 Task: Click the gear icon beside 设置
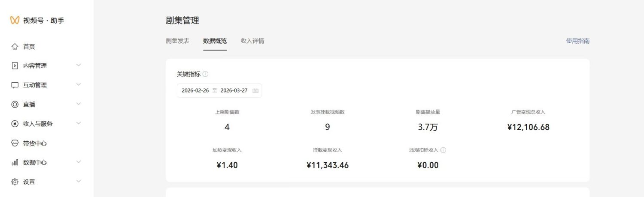(15, 182)
